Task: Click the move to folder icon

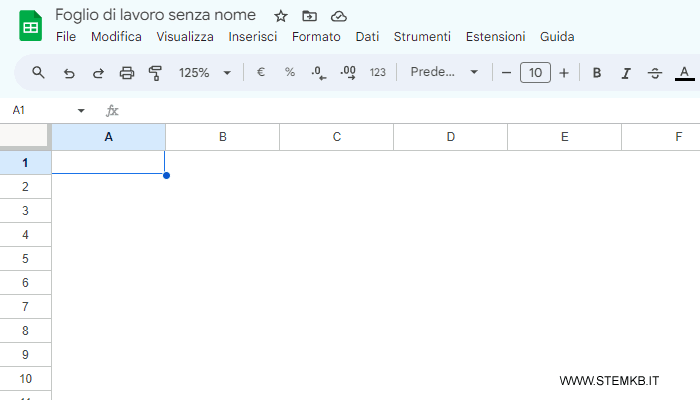Action: [x=310, y=16]
